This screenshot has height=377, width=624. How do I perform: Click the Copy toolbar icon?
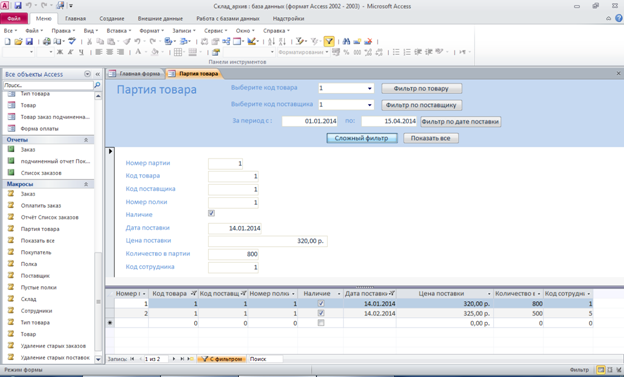point(100,41)
